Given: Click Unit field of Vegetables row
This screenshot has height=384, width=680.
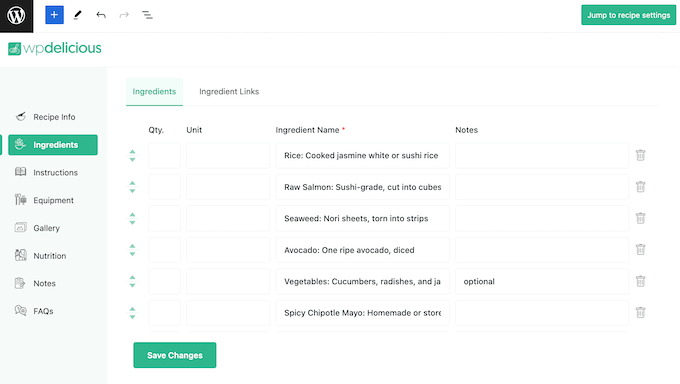Looking at the screenshot, I should pos(228,281).
